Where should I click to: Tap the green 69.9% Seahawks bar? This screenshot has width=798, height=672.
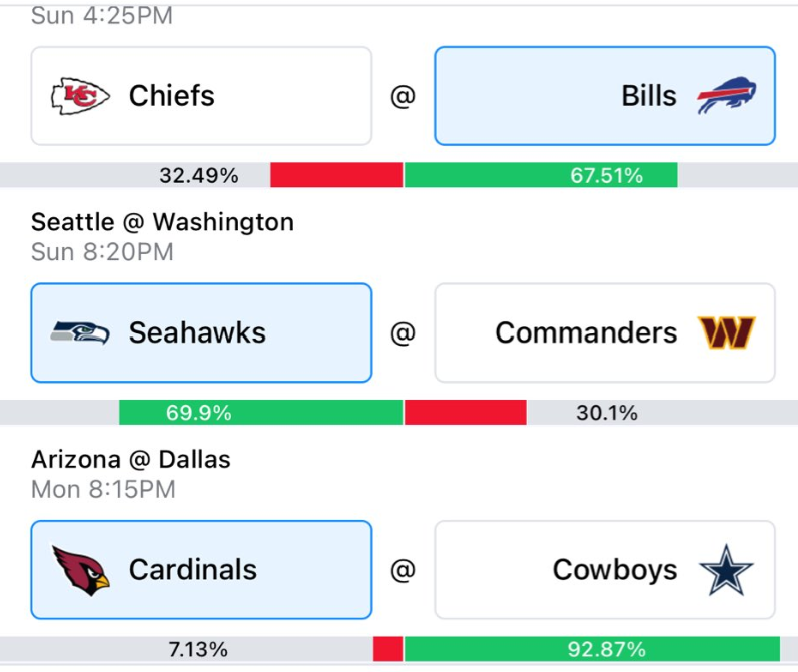point(261,413)
